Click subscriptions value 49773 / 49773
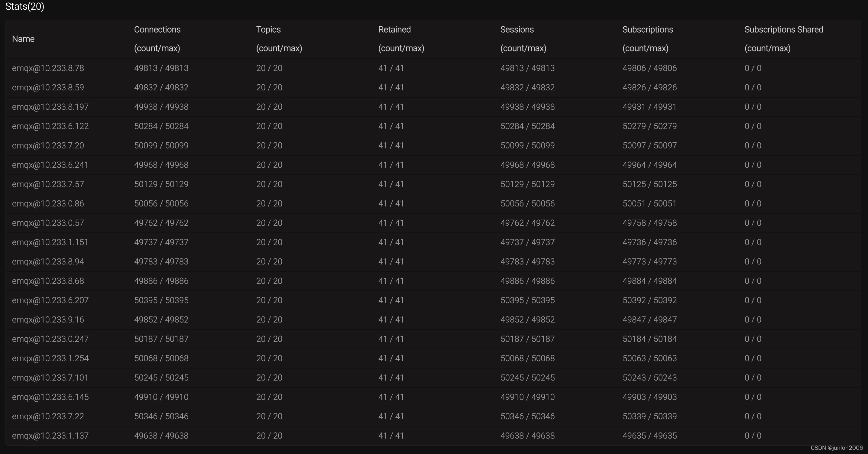 click(x=649, y=261)
